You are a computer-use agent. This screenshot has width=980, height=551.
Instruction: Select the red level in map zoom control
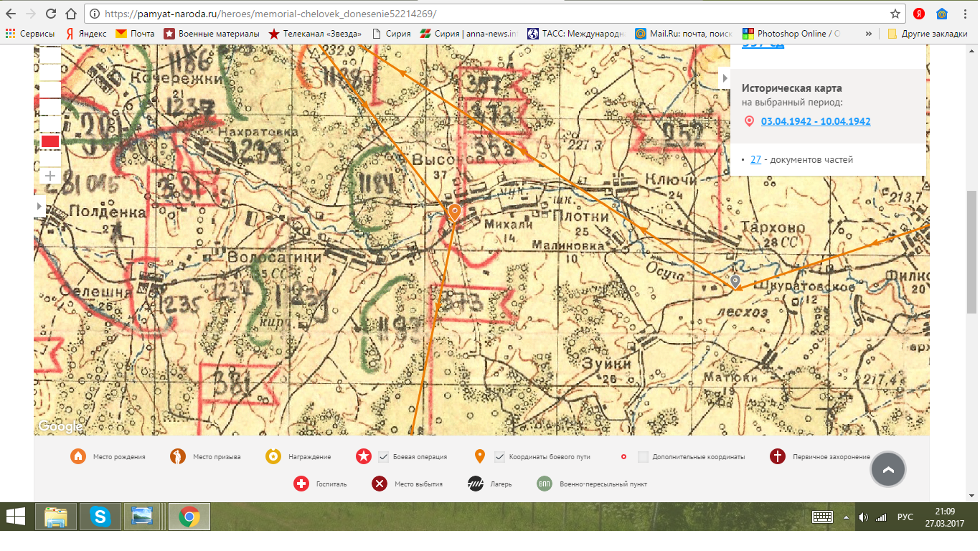coord(50,141)
